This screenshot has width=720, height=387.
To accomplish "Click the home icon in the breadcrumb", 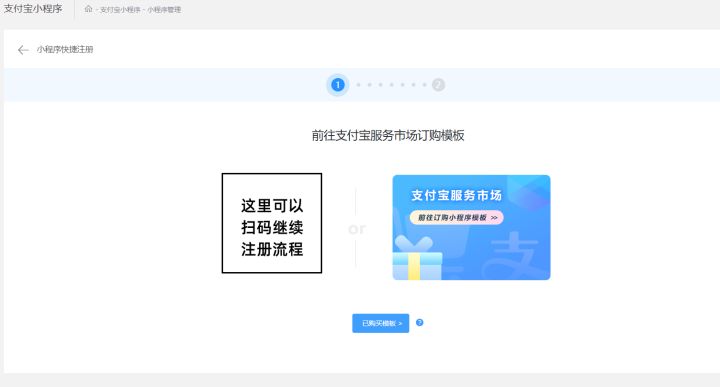I will click(x=88, y=9).
